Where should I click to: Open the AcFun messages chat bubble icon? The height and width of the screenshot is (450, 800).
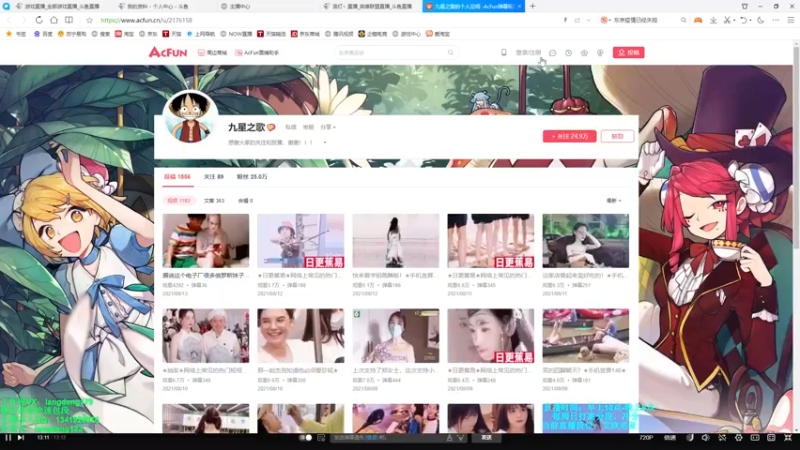[x=553, y=53]
